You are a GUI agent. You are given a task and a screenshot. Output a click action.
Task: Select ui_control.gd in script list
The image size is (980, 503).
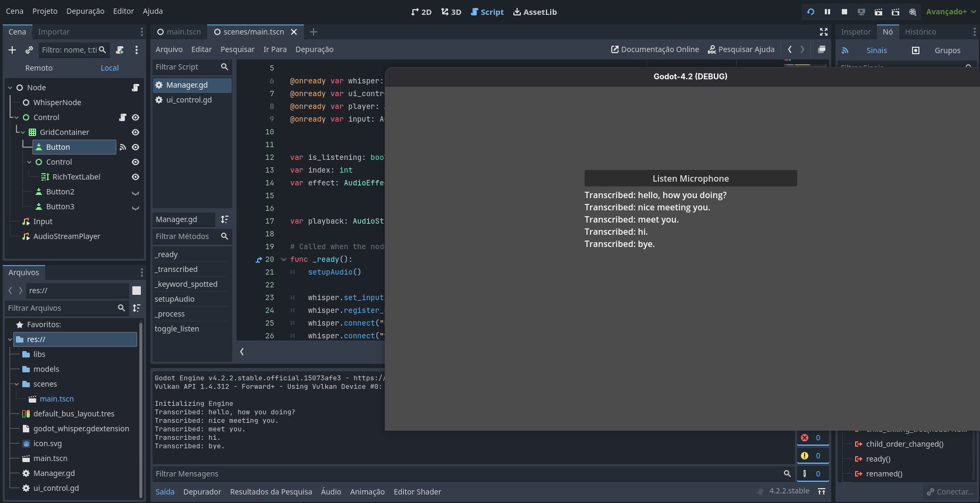click(x=192, y=100)
